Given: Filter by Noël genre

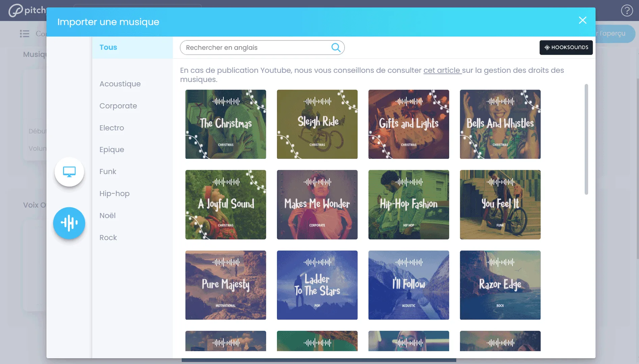Looking at the screenshot, I should click(x=107, y=215).
